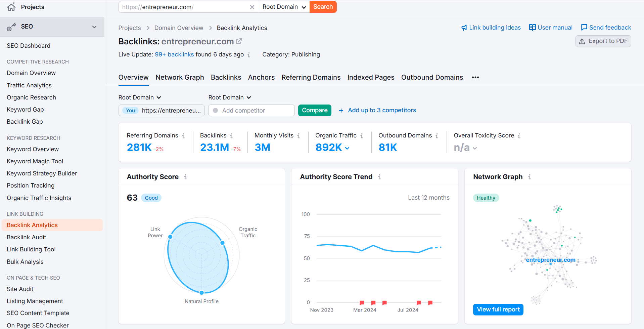Open SEO Dashboard in sidebar
The image size is (644, 329).
29,46
